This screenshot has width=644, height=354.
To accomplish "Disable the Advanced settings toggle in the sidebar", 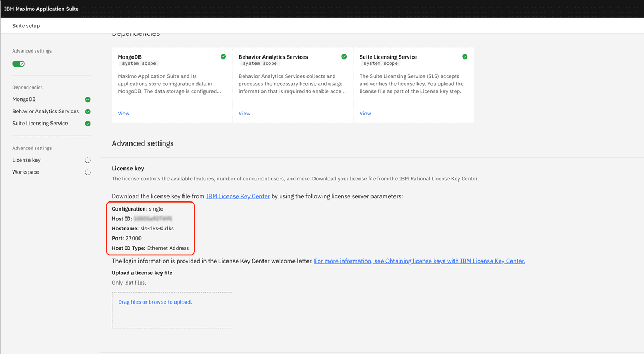I will pos(18,63).
